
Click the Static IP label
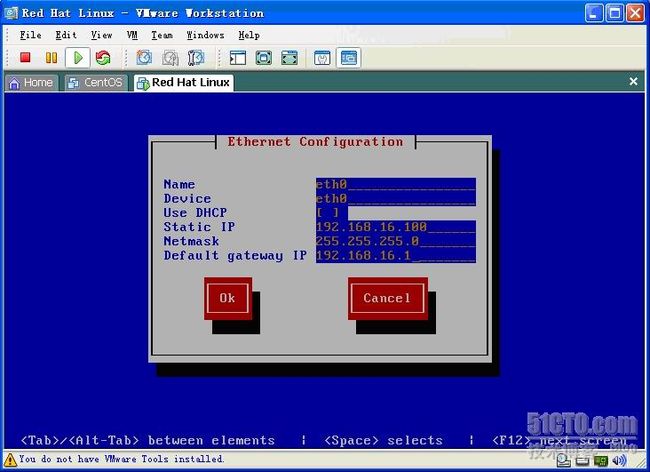click(199, 227)
